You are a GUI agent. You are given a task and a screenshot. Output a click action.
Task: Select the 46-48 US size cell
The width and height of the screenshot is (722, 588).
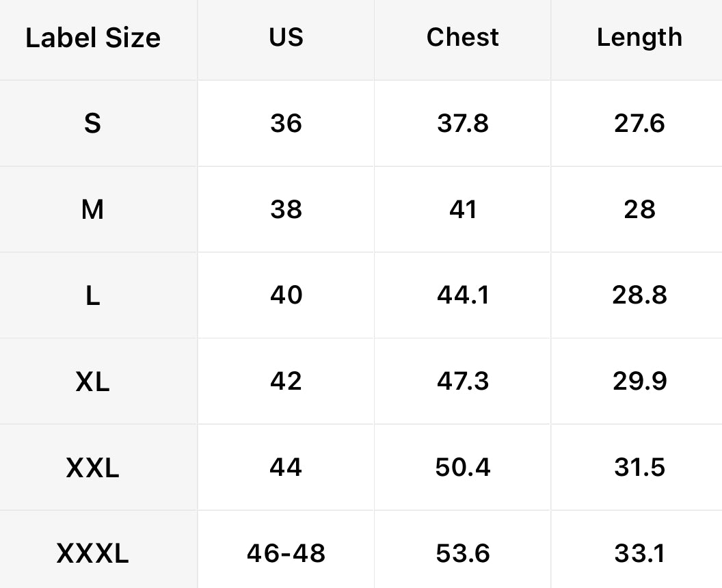tap(286, 553)
